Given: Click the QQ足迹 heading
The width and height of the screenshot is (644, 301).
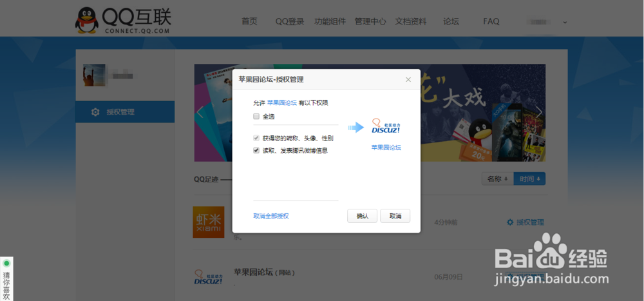Looking at the screenshot, I should [206, 179].
